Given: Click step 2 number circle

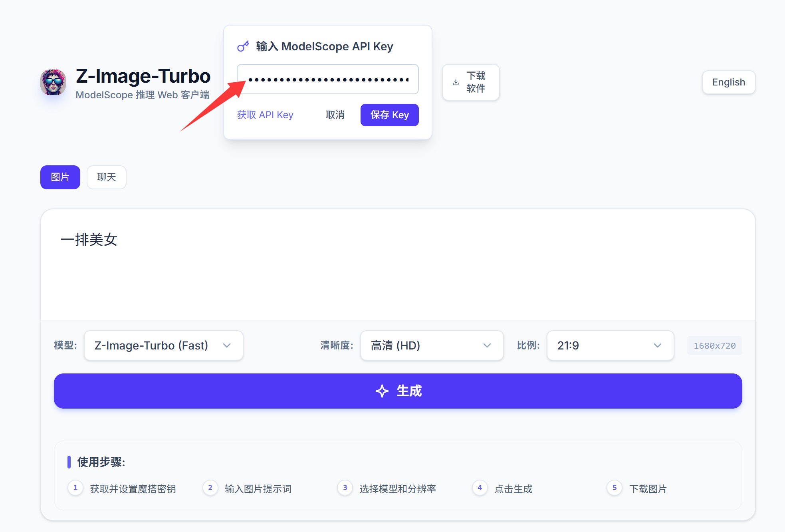Looking at the screenshot, I should (210, 488).
